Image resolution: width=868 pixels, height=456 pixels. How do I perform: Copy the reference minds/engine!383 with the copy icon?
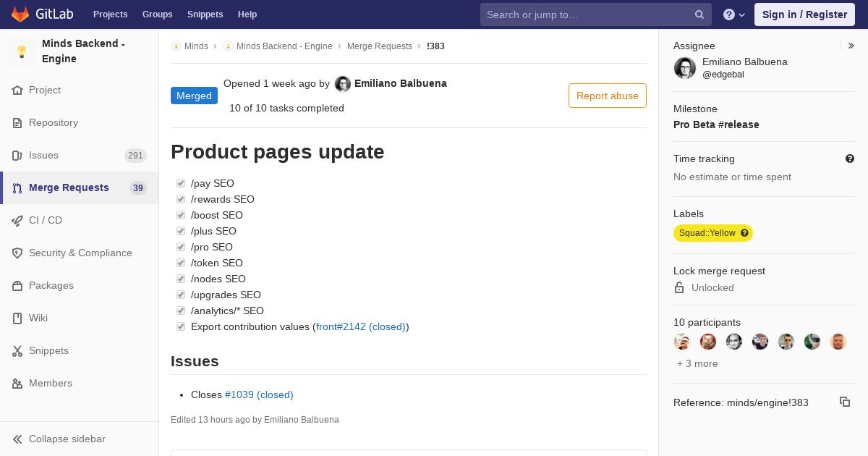coord(845,402)
